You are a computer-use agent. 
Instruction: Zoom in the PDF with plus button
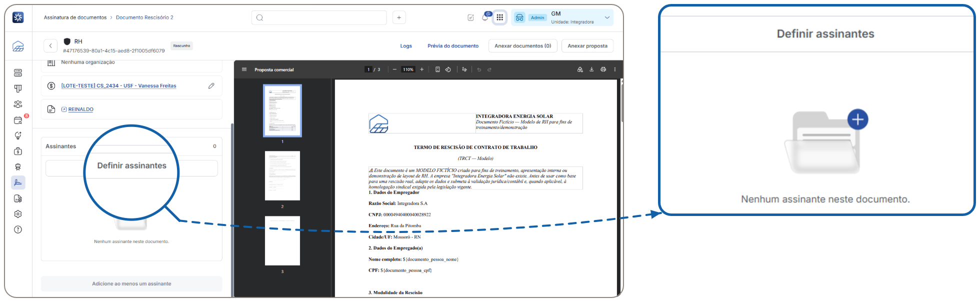click(422, 69)
